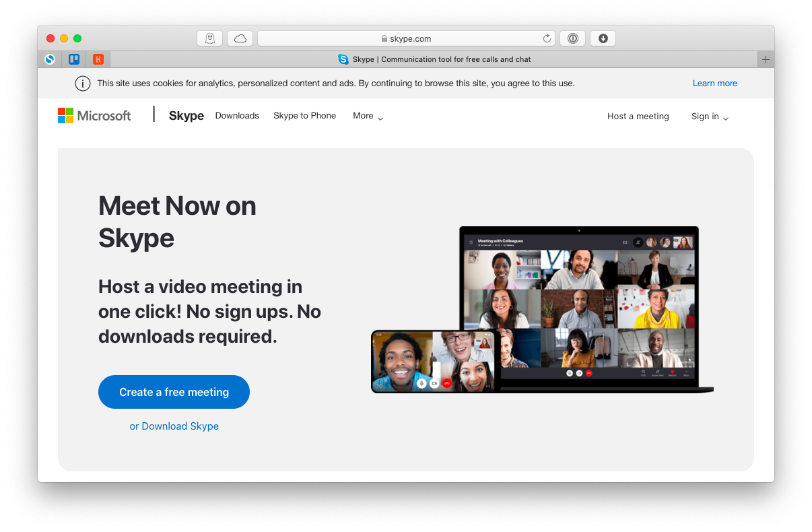Click the Microsoft logo
Screen dimensions: 812x532
point(94,116)
